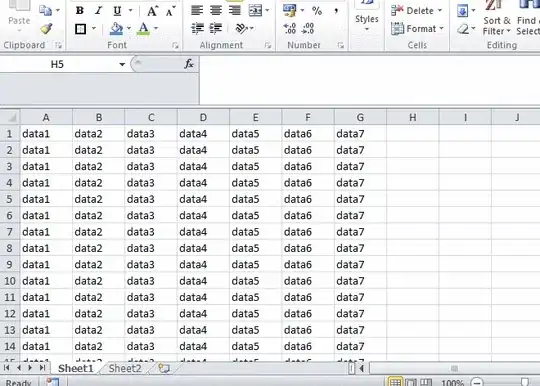Viewport: 540px width, 386px height.
Task: Switch to the Sheet2 tab
Action: click(x=125, y=368)
